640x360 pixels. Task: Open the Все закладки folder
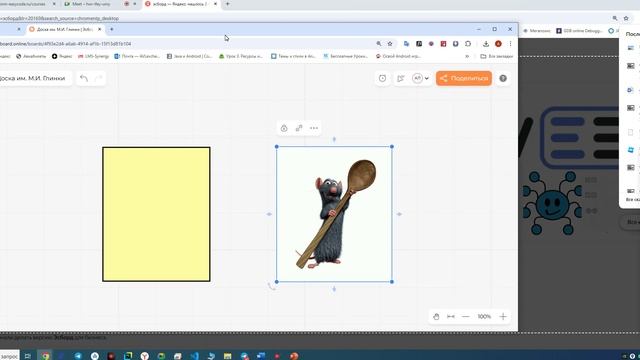pyautogui.click(x=496, y=56)
